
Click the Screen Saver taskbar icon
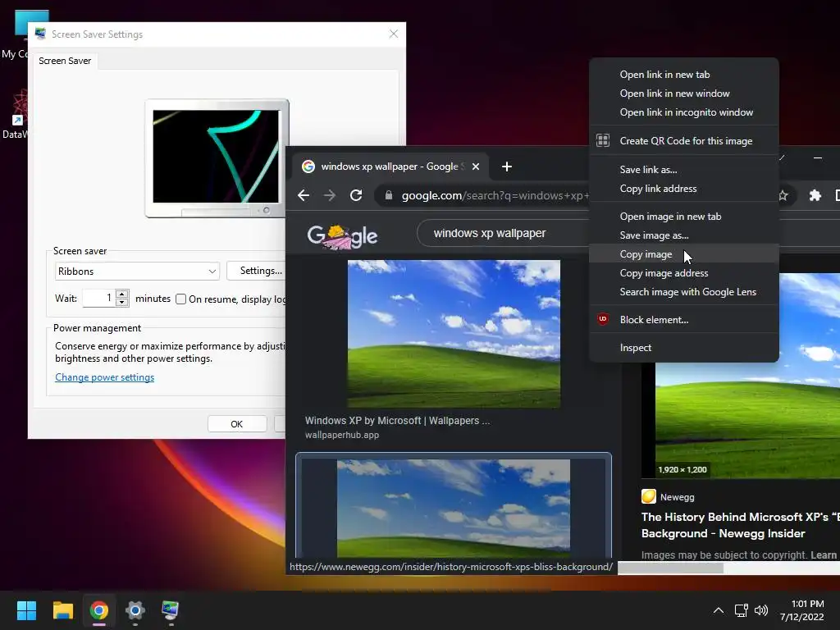click(171, 610)
